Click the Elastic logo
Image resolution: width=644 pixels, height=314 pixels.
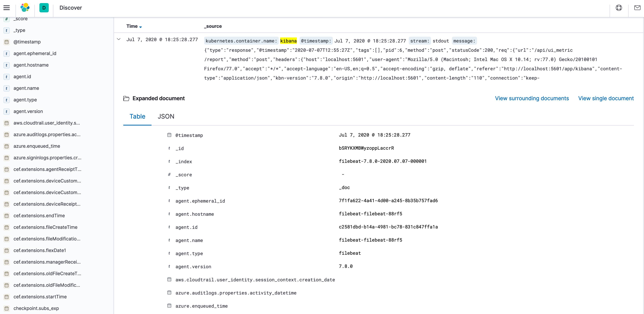[x=25, y=8]
